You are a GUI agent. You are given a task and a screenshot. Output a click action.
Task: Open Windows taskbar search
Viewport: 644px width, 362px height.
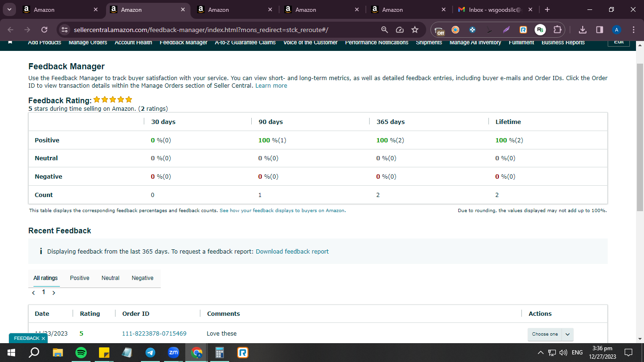point(34,353)
